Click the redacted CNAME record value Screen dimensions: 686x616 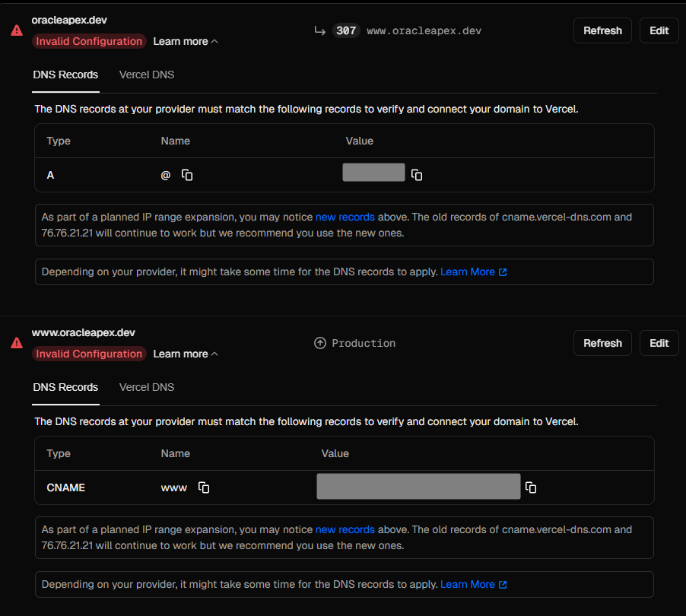click(x=418, y=486)
